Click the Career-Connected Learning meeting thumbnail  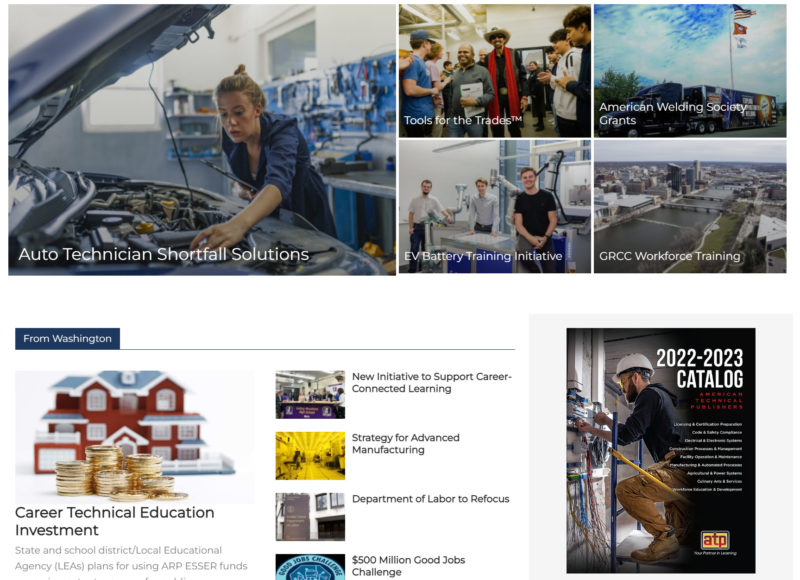[x=310, y=394]
